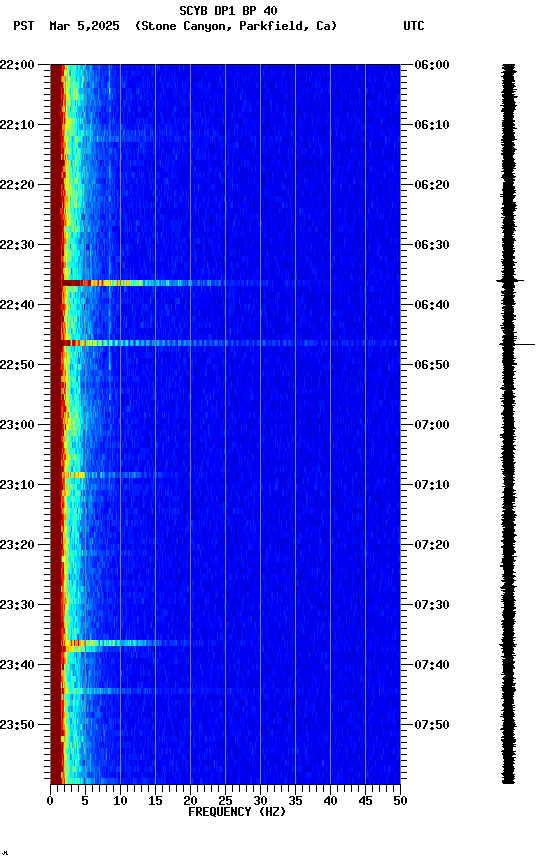Click the title text 'SCYB DP1 BP 40'

[x=228, y=11]
